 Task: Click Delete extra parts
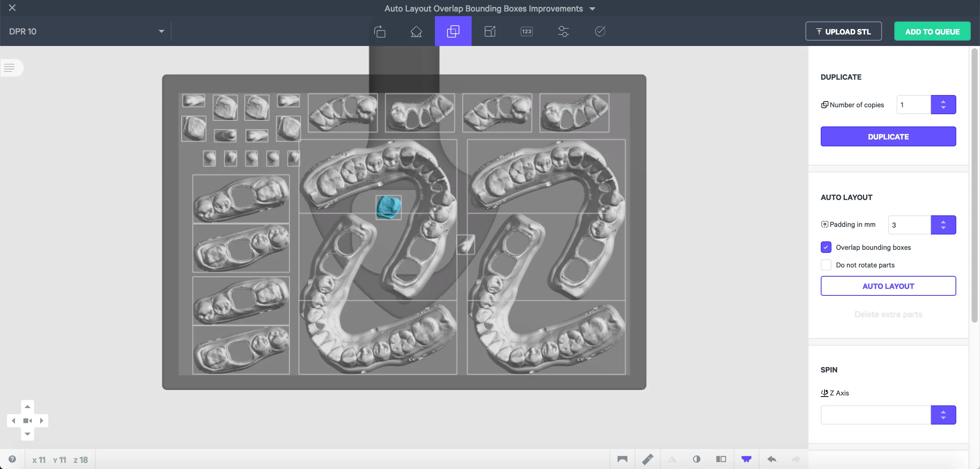(x=888, y=314)
